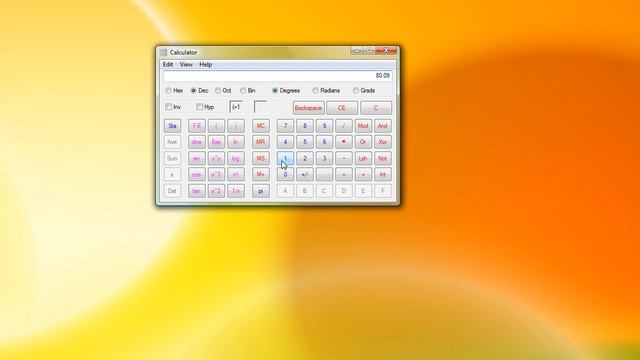This screenshot has height=360, width=640.
Task: Open the Help menu
Action: 206,64
